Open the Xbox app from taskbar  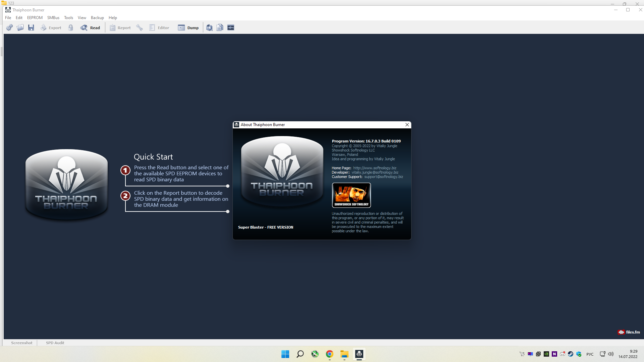[315, 354]
